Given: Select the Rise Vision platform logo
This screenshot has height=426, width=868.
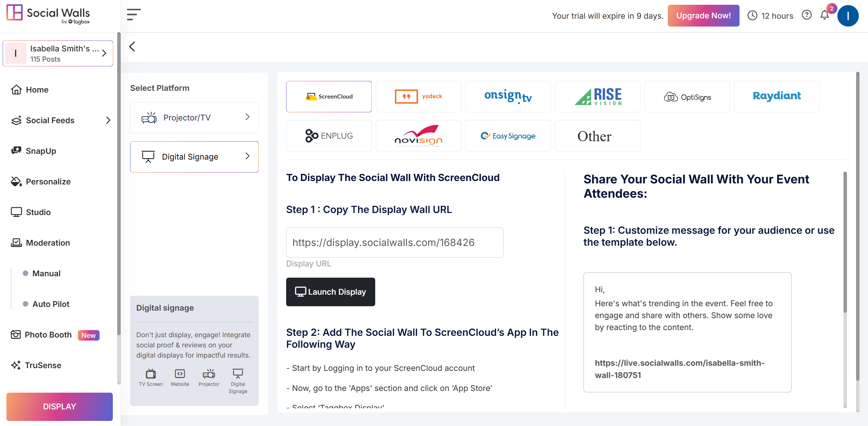Looking at the screenshot, I should coord(597,97).
